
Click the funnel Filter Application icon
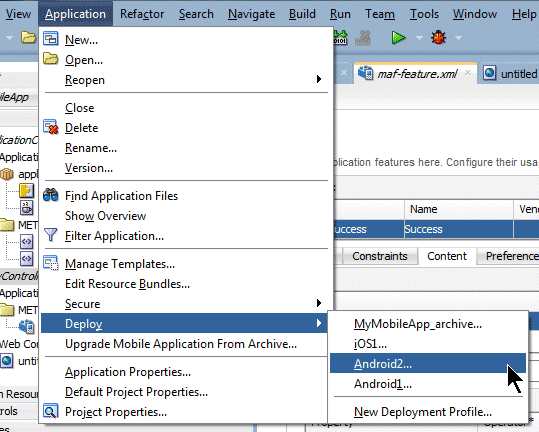click(51, 235)
